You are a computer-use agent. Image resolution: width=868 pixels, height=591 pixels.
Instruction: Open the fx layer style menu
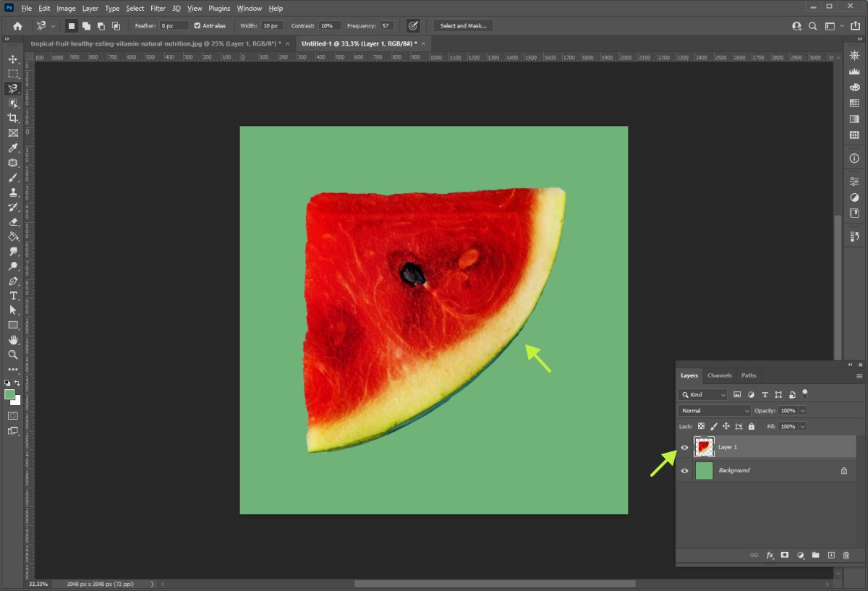(770, 555)
